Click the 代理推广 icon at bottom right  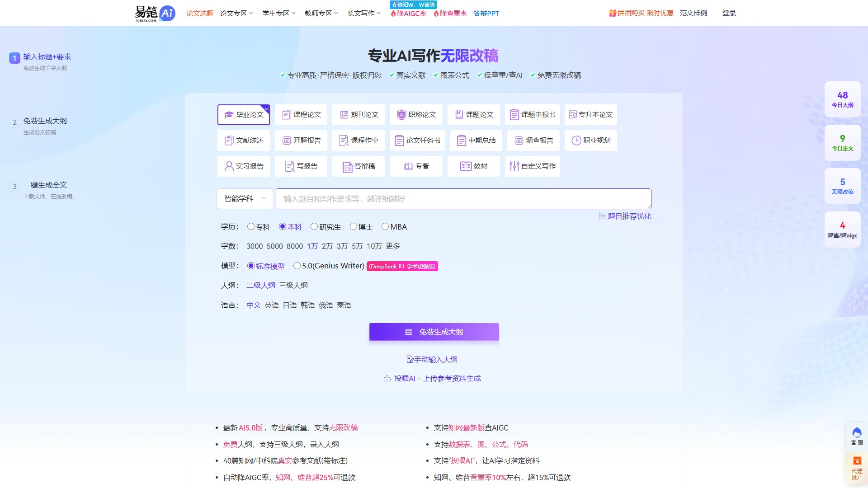857,461
